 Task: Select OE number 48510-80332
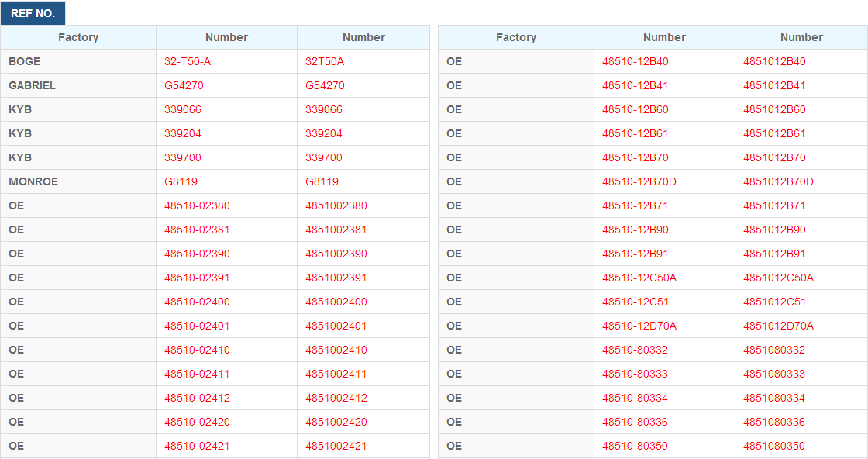[x=635, y=350]
